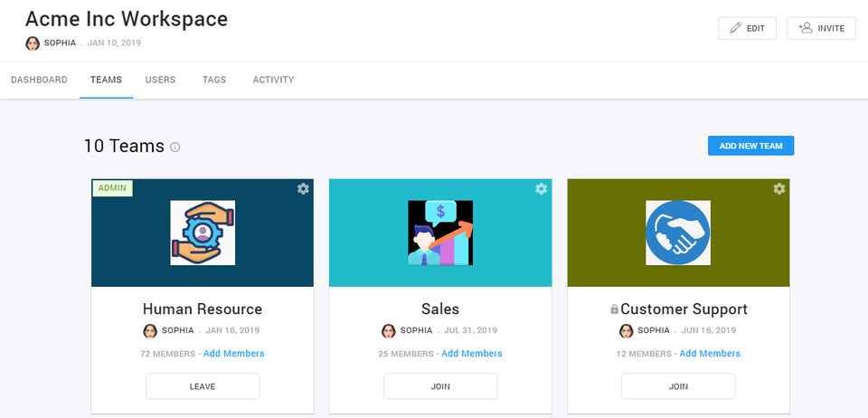Screen dimensions: 868x418
Task: Click the Customer Support handshake logo
Action: point(678,233)
